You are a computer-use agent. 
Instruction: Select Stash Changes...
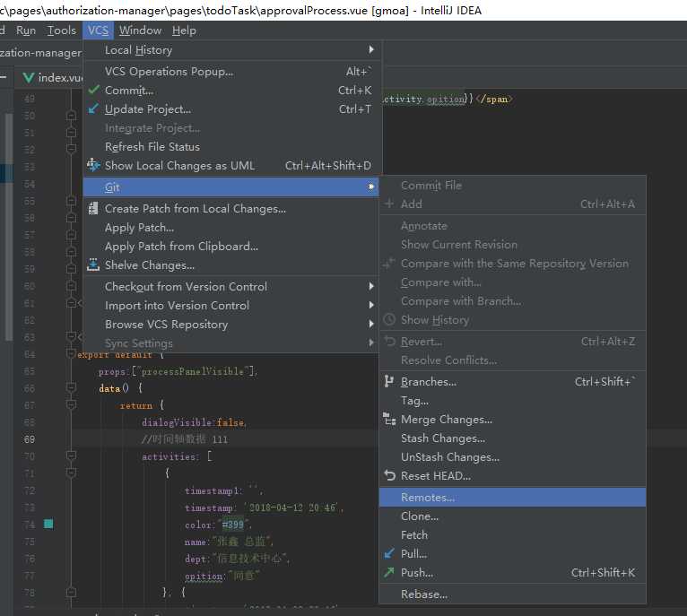coord(513,438)
